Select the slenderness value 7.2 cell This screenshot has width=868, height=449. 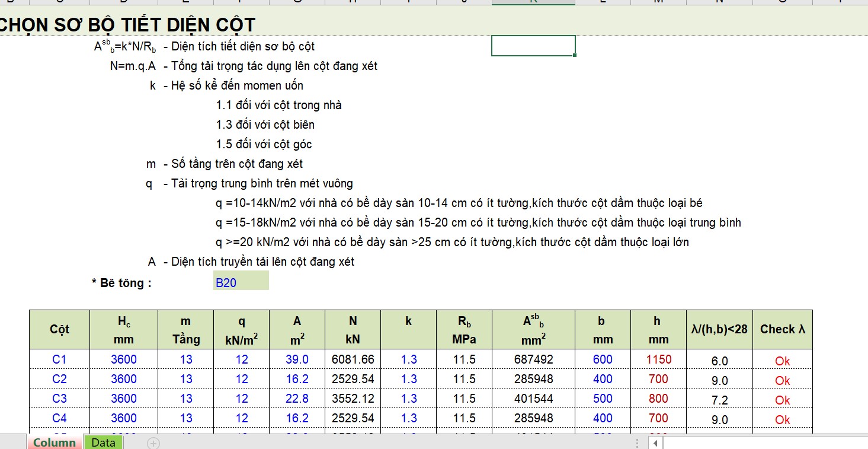click(x=719, y=400)
